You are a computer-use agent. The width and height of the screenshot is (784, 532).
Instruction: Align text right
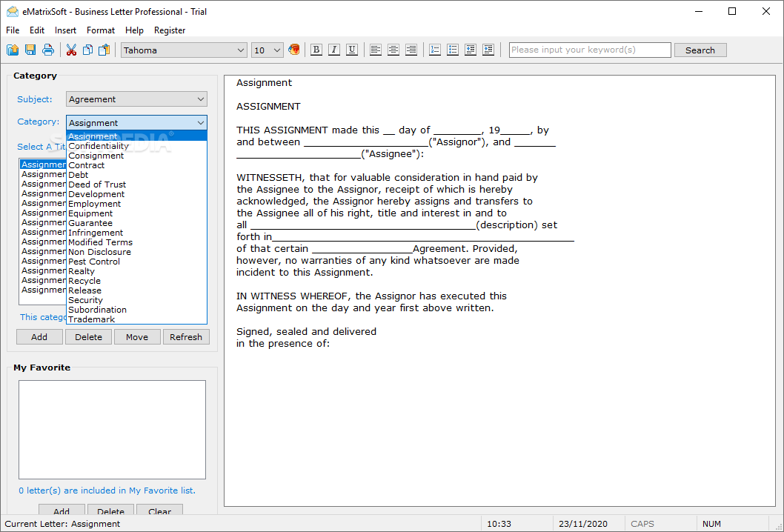point(411,50)
